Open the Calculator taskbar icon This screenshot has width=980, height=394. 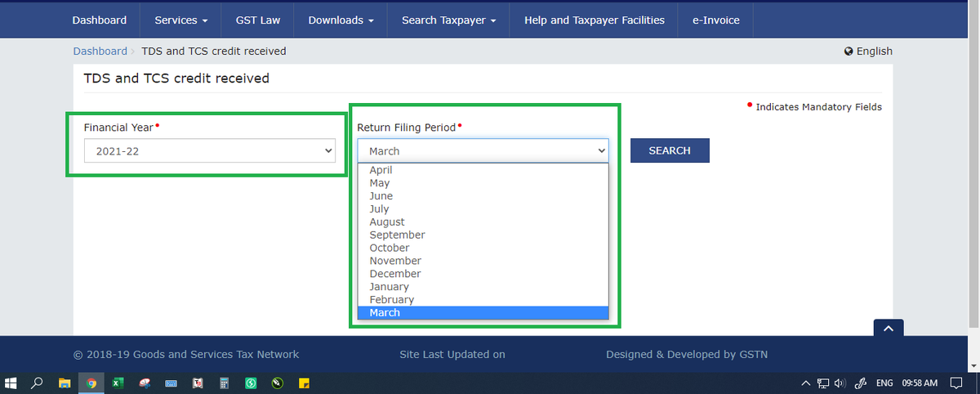pyautogui.click(x=224, y=383)
